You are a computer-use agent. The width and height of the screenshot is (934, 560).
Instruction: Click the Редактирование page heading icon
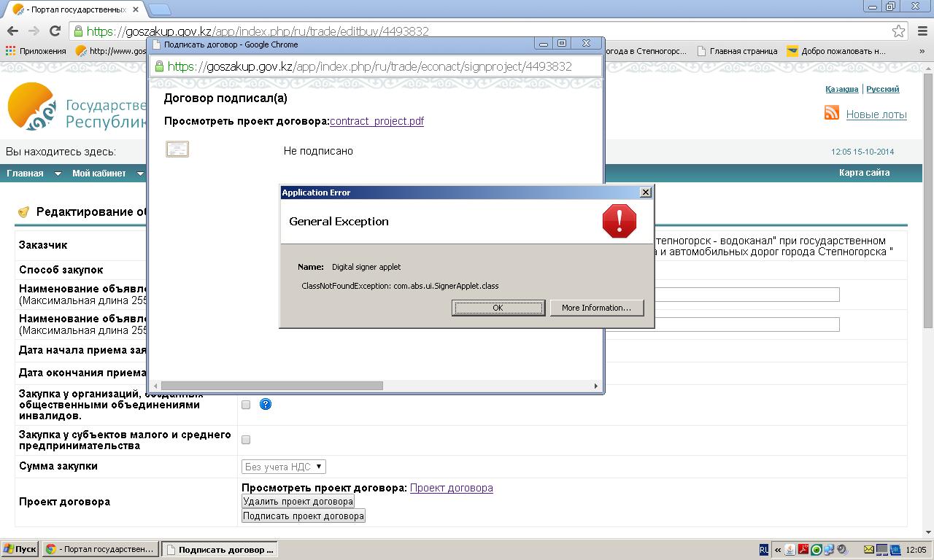(x=23, y=212)
